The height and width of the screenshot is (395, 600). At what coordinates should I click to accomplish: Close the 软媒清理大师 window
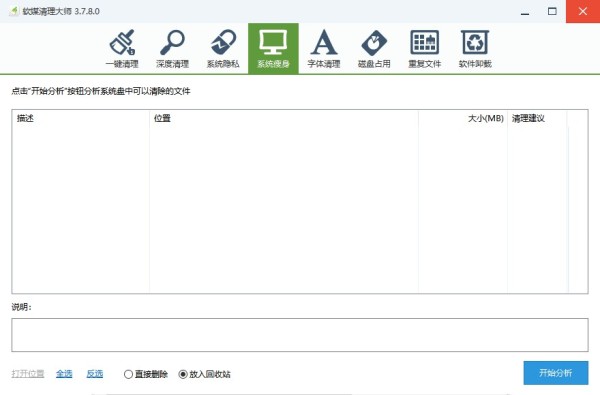583,11
